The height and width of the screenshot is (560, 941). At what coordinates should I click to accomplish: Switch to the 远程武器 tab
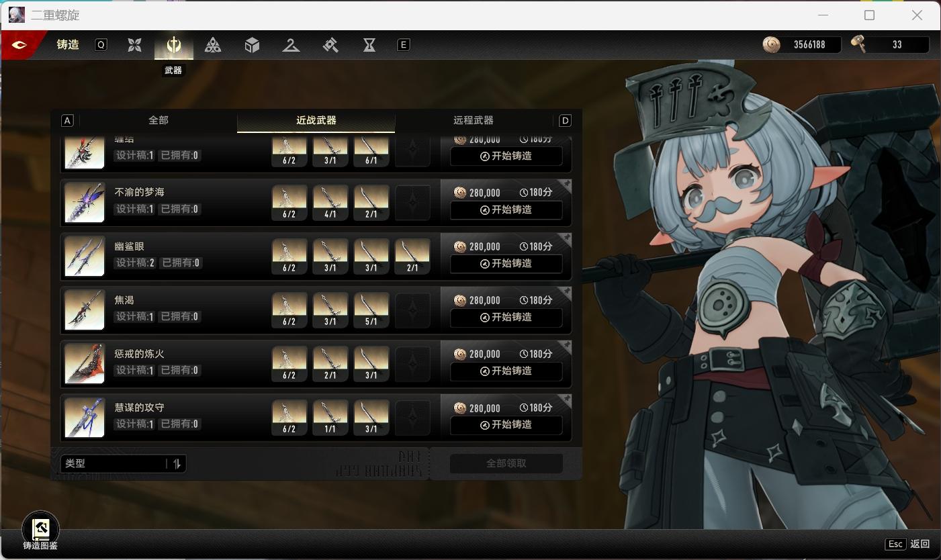(474, 120)
